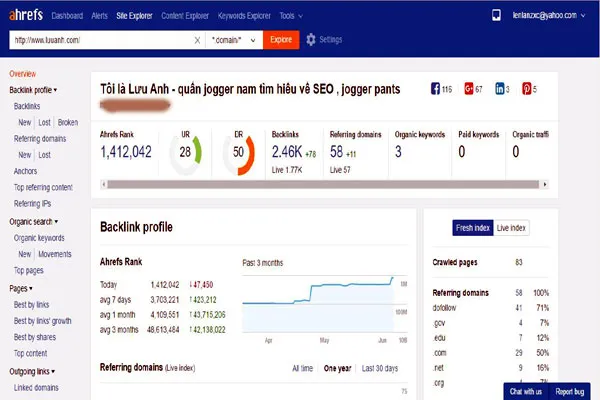This screenshot has height=400, width=600.
Task: Open Best by links sidebar link
Action: (31, 305)
